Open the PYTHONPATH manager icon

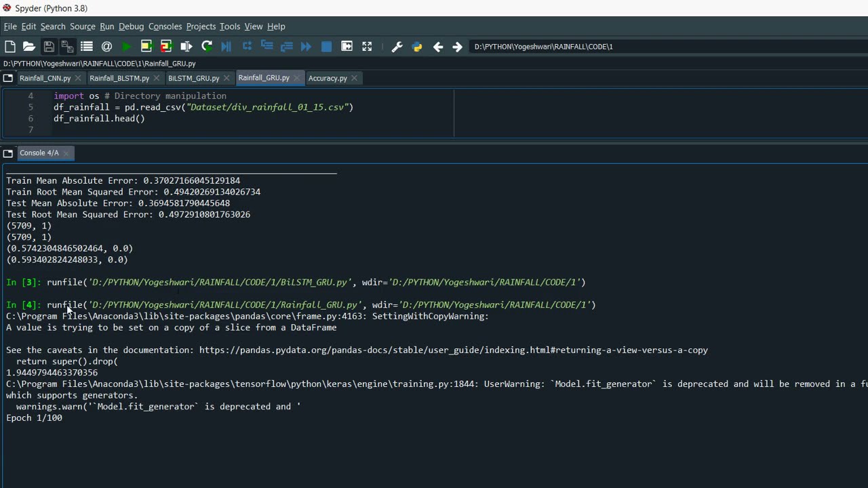(x=417, y=47)
